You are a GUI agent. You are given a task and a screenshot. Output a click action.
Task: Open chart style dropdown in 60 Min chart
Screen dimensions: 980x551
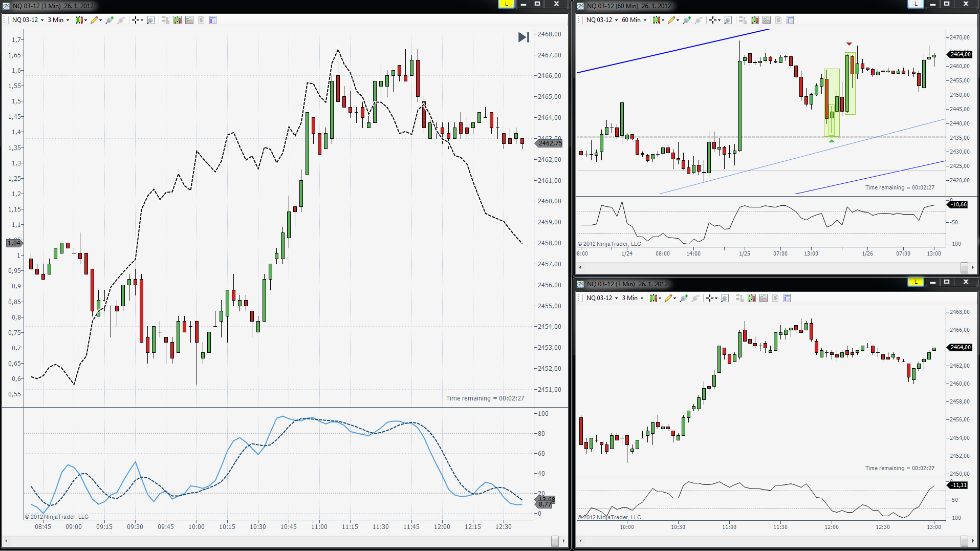point(659,20)
